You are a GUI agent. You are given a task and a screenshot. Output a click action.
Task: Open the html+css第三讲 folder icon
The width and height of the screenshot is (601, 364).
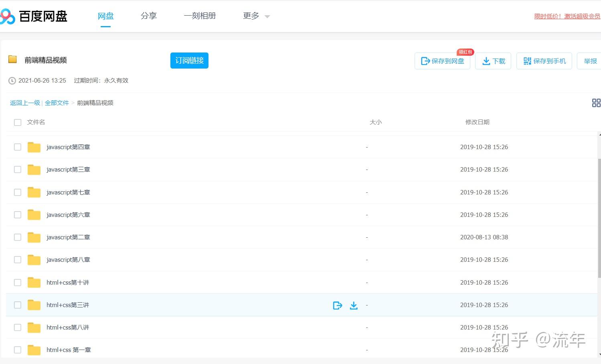[34, 305]
